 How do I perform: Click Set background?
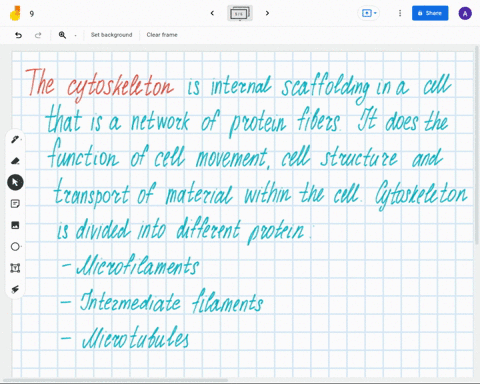coord(112,35)
